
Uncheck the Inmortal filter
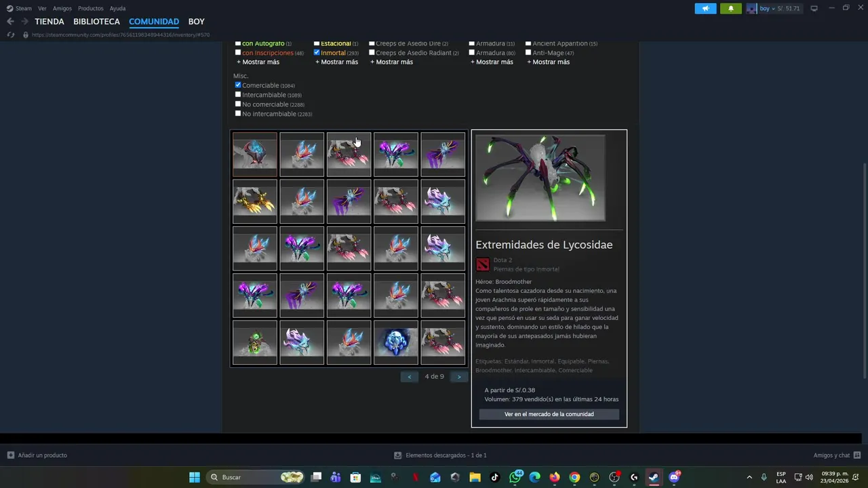point(317,52)
